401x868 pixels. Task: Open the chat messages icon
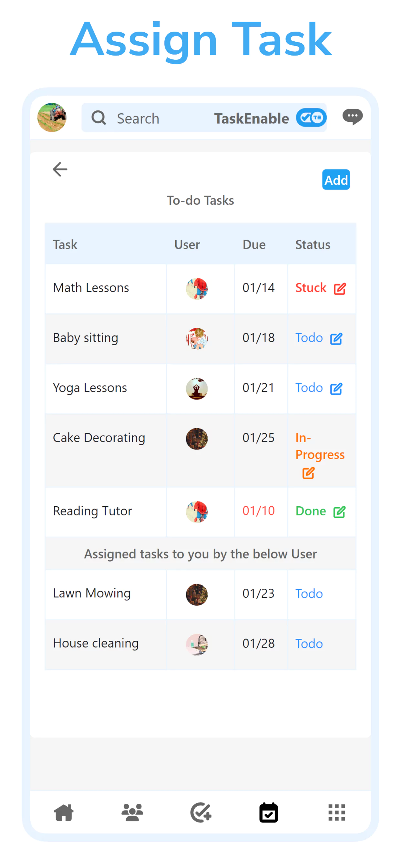352,117
